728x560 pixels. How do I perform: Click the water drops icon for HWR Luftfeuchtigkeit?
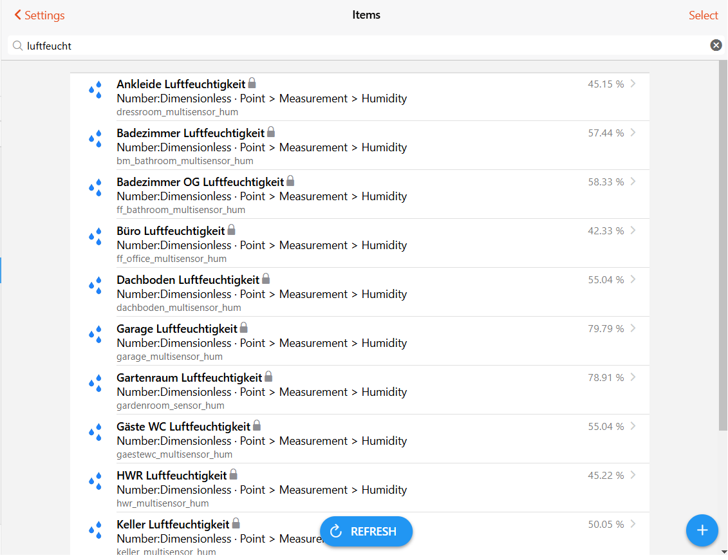coord(95,481)
